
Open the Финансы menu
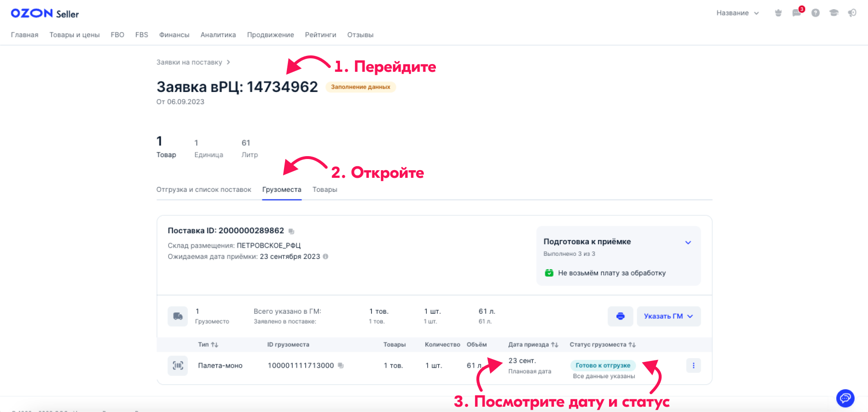174,35
